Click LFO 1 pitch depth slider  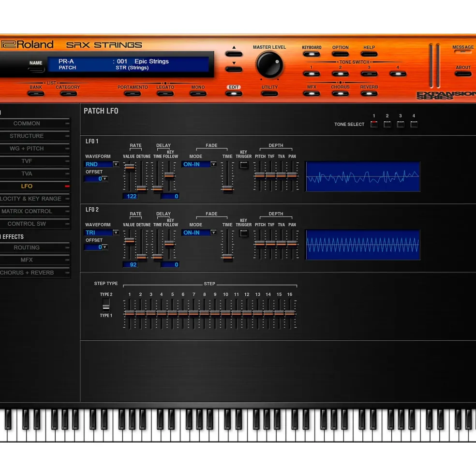tap(260, 176)
